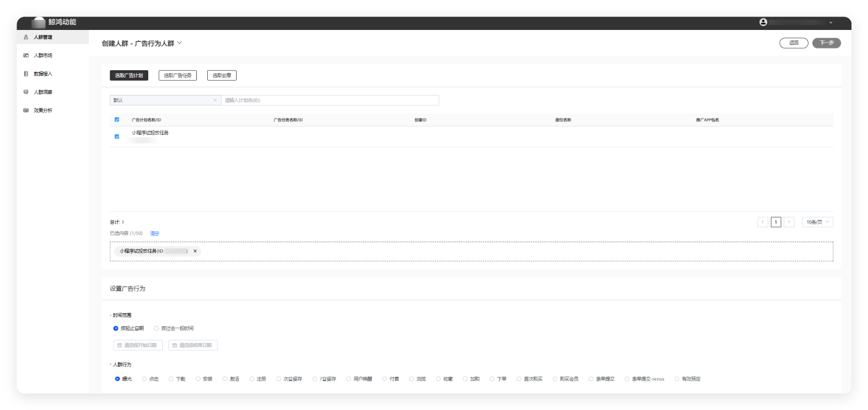Go to the previous page arrow
Image resolution: width=868 pixels, height=410 pixels.
click(x=763, y=222)
